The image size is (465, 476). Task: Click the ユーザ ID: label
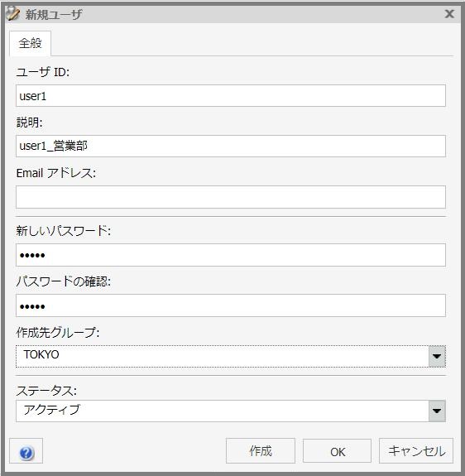pyautogui.click(x=43, y=72)
